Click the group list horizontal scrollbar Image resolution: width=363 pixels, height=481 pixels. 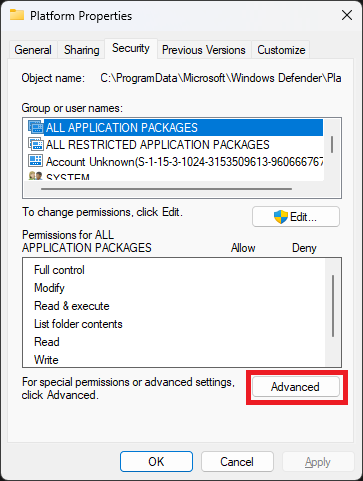166,189
